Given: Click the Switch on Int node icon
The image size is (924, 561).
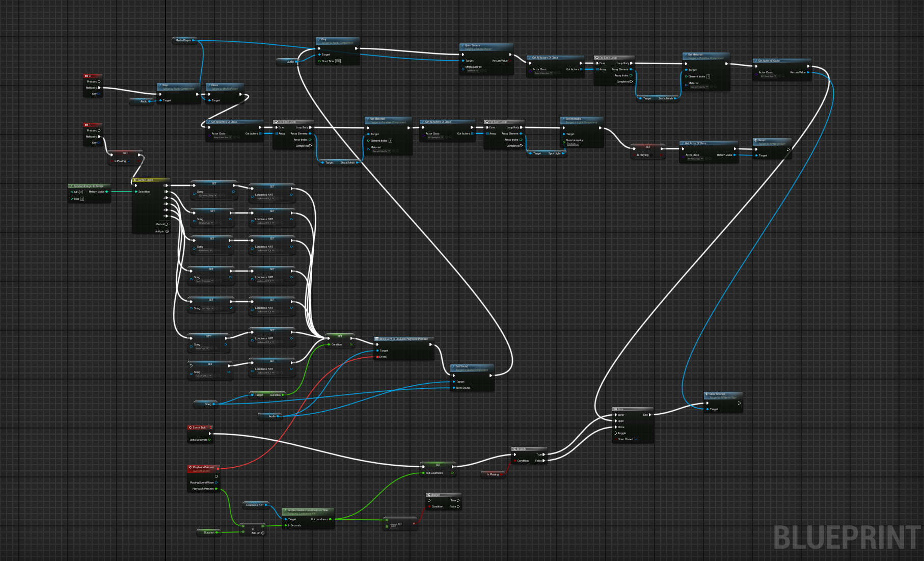Looking at the screenshot, I should 136,180.
